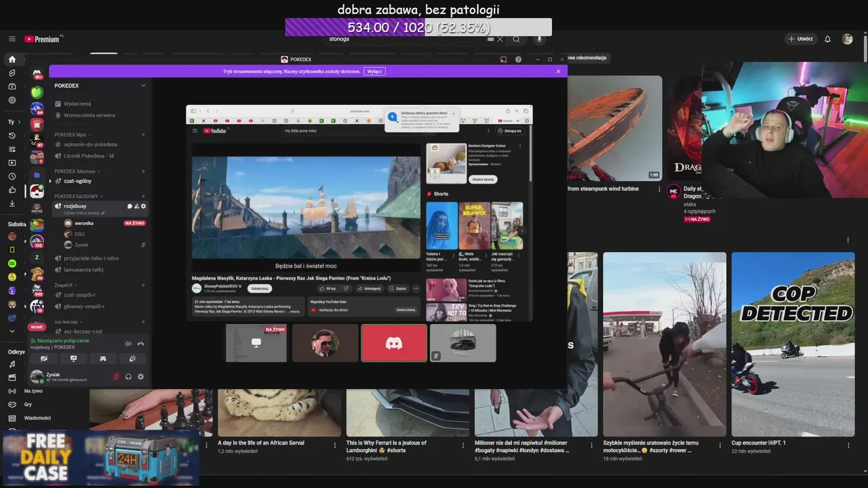Open watch History icon in YouTube sidebar

point(12,136)
